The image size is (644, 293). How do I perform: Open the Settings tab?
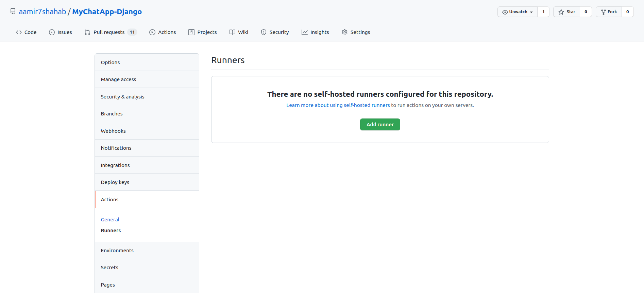356,32
